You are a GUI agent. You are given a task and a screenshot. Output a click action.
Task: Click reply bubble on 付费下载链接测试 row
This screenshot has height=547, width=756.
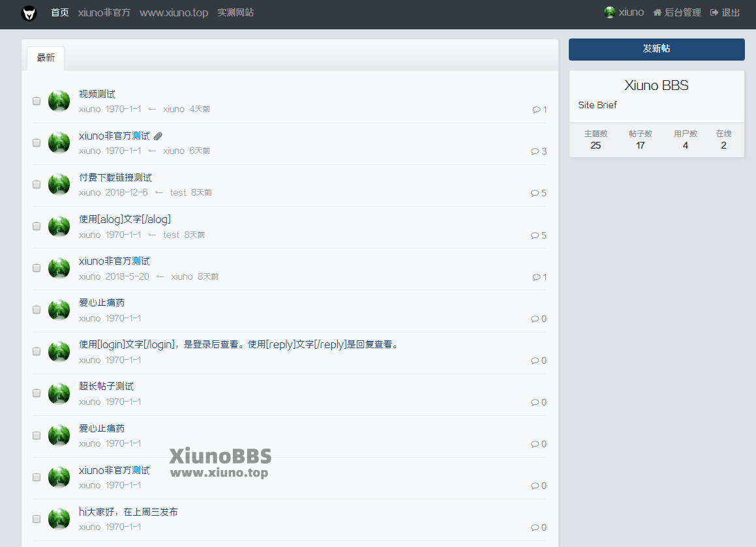535,193
